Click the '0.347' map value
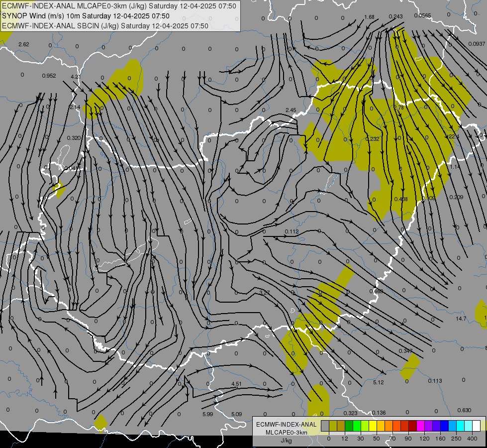The height and width of the screenshot is (448, 487). click(x=405, y=351)
